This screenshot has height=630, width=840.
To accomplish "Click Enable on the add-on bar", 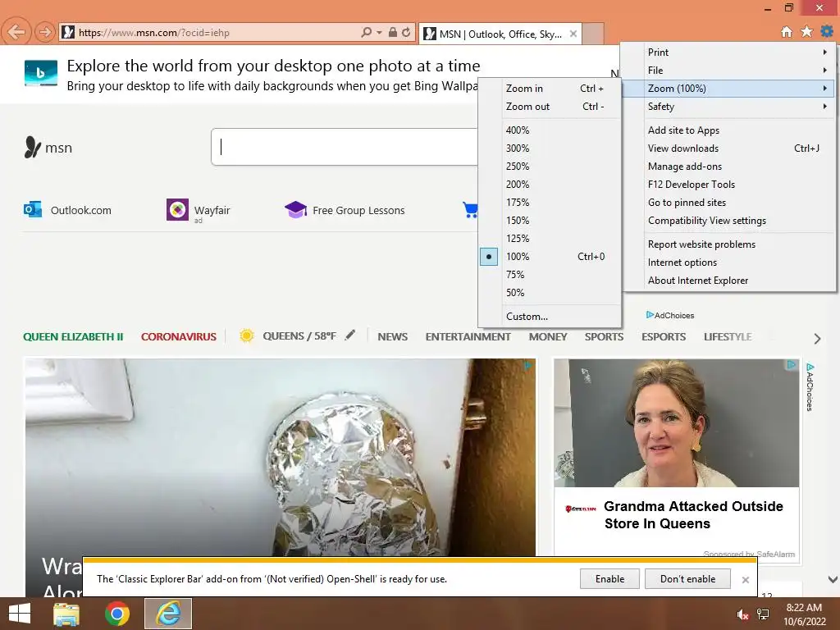I will point(609,579).
